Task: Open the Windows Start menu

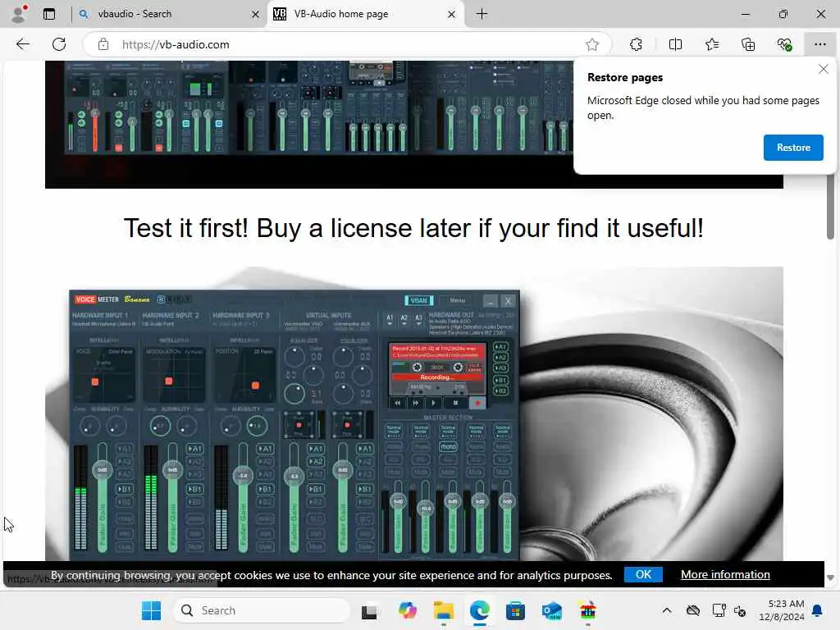Action: click(x=151, y=610)
